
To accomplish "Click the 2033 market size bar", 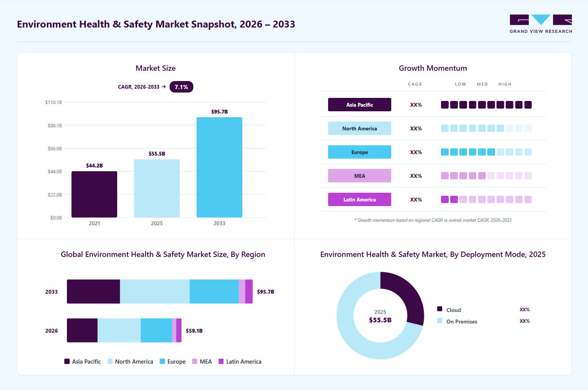I will pyautogui.click(x=219, y=167).
